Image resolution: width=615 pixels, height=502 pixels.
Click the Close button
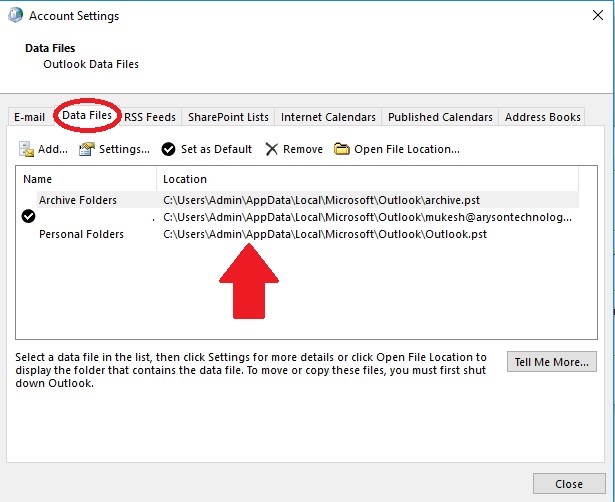click(x=568, y=484)
